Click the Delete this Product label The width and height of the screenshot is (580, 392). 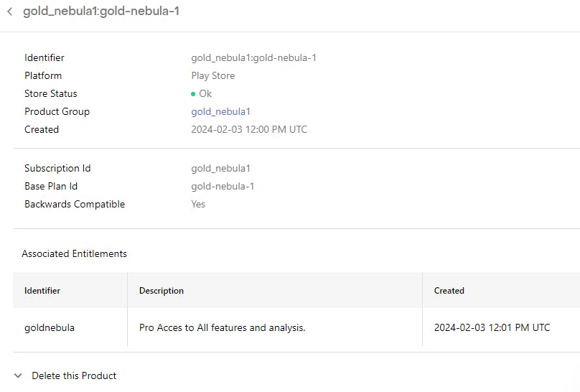74,375
